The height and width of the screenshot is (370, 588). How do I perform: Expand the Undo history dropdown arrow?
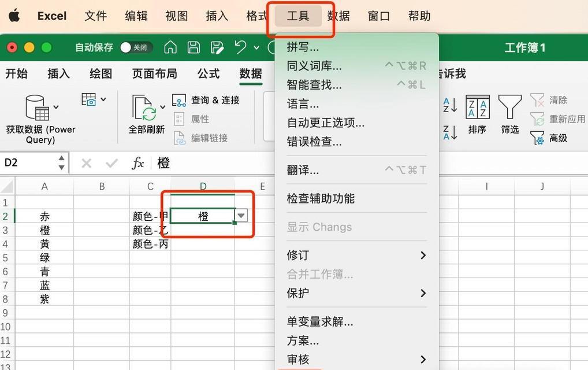tap(256, 47)
